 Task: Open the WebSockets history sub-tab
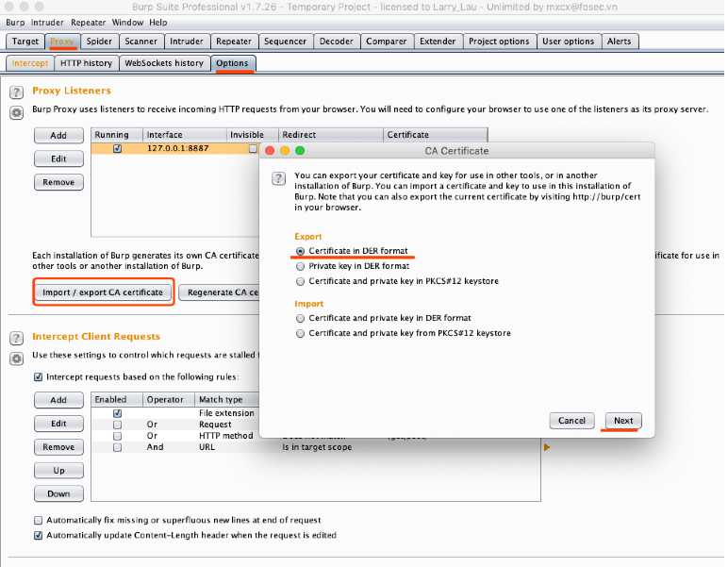(x=164, y=63)
